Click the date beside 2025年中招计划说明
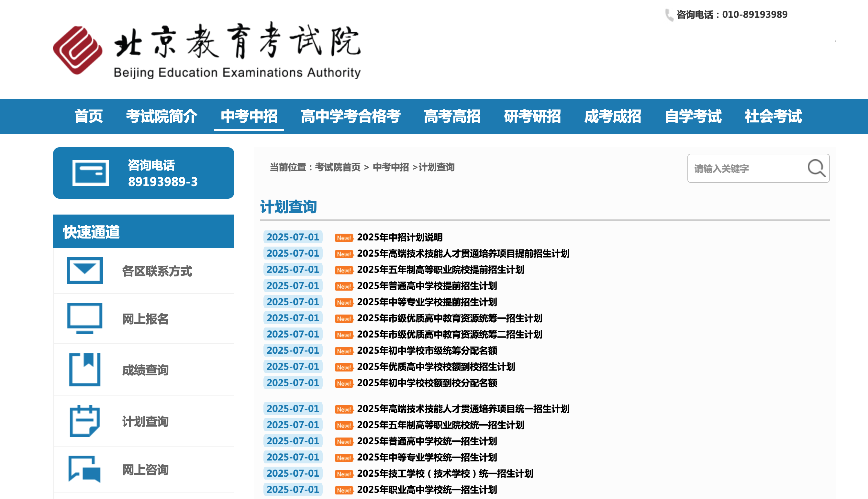The width and height of the screenshot is (868, 499). point(293,237)
